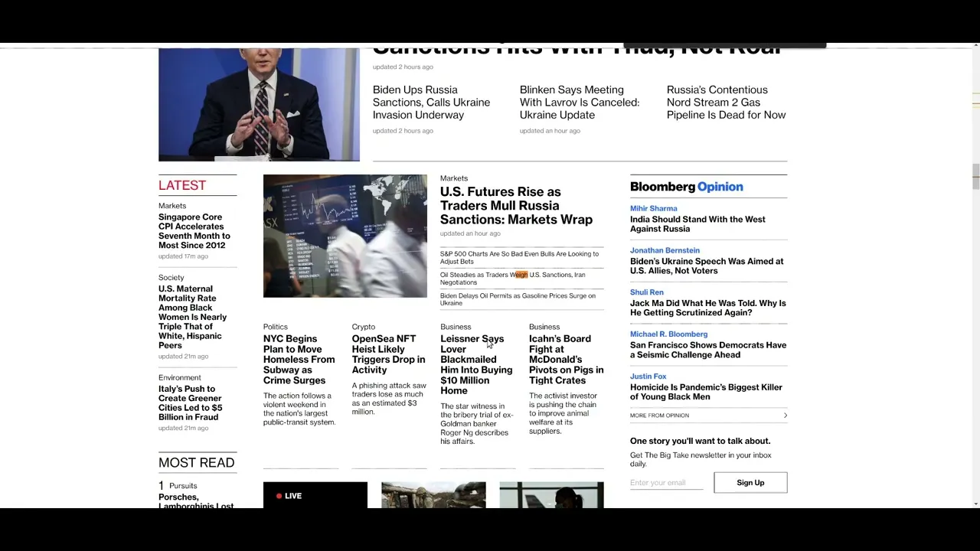This screenshot has height=551, width=980.
Task: Click the arrow next to More From Opinion
Action: [x=785, y=416]
